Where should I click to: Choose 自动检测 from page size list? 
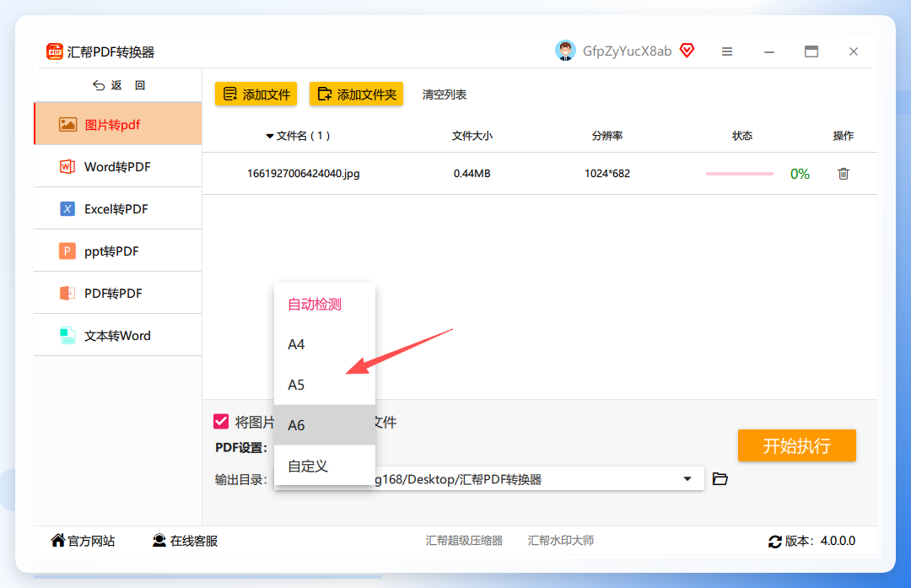tap(325, 304)
